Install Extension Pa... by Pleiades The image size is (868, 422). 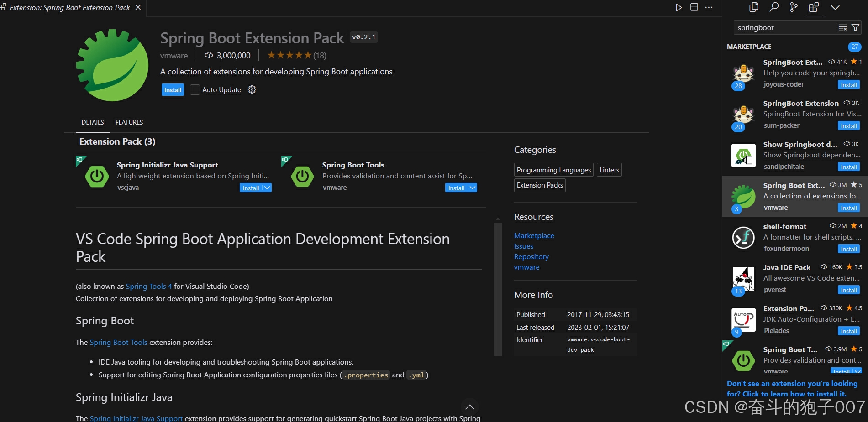click(849, 331)
